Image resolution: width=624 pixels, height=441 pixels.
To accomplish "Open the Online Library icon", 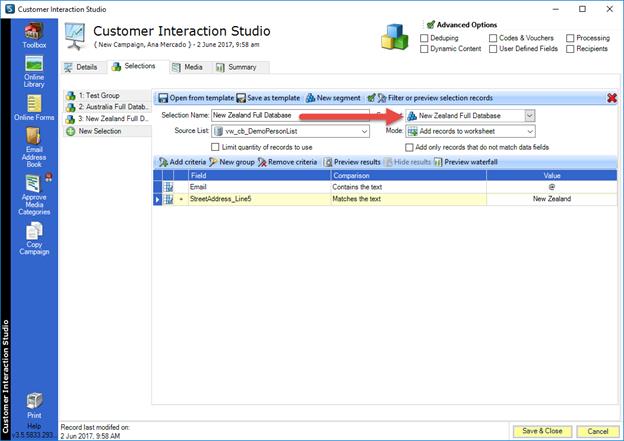I will [x=34, y=71].
